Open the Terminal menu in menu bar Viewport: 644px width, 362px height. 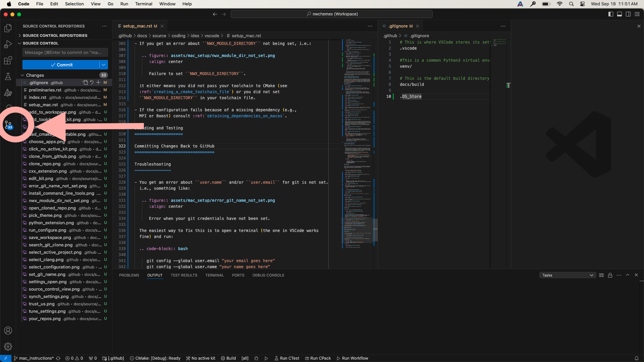tap(144, 4)
